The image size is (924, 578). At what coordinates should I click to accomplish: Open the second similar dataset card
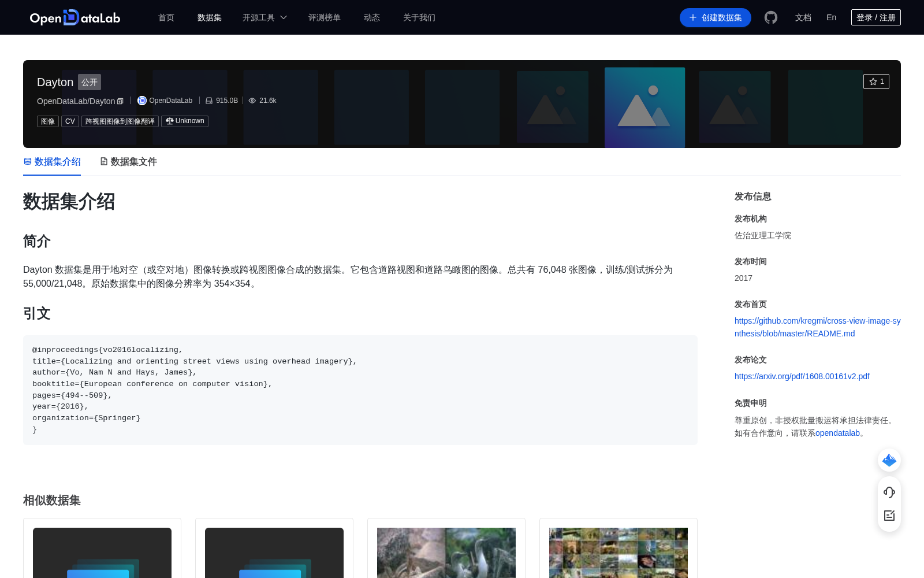pos(274,548)
